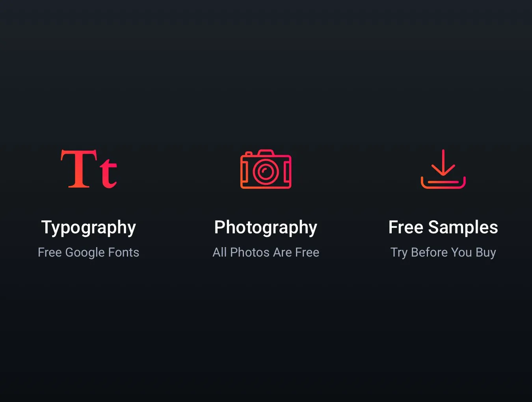532x402 pixels.
Task: Click the curved tray under download arrow
Action: click(443, 183)
